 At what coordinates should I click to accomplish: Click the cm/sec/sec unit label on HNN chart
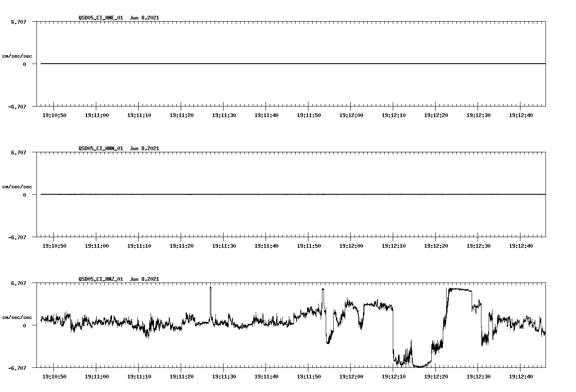(x=17, y=187)
